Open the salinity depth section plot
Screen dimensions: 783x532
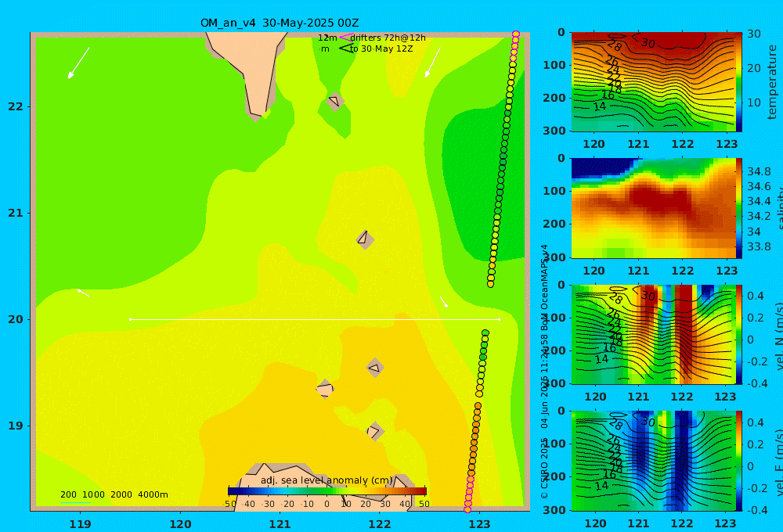click(x=654, y=208)
